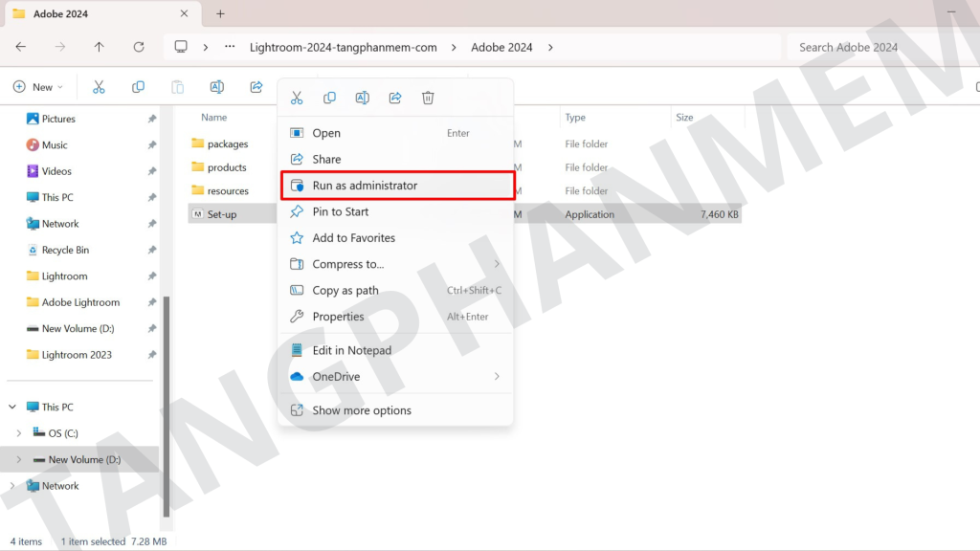Image resolution: width=980 pixels, height=551 pixels.
Task: Open the New dropdown in toolbar
Action: point(38,87)
